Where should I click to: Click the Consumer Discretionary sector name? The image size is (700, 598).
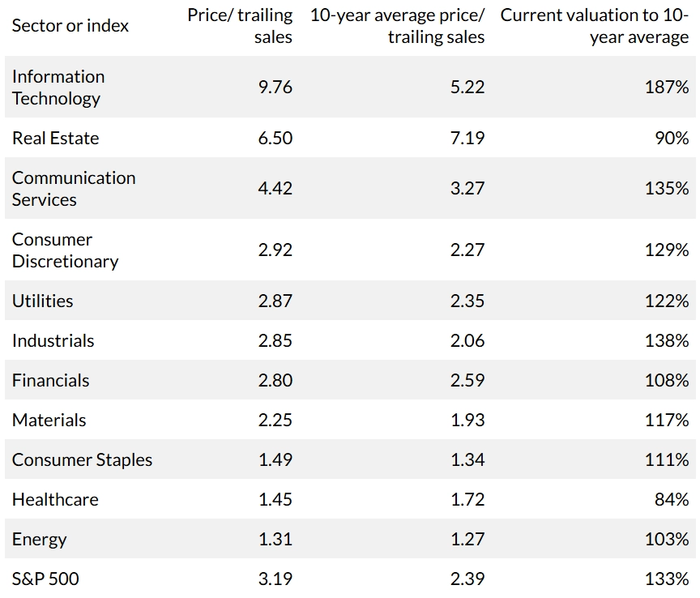pyautogui.click(x=65, y=250)
